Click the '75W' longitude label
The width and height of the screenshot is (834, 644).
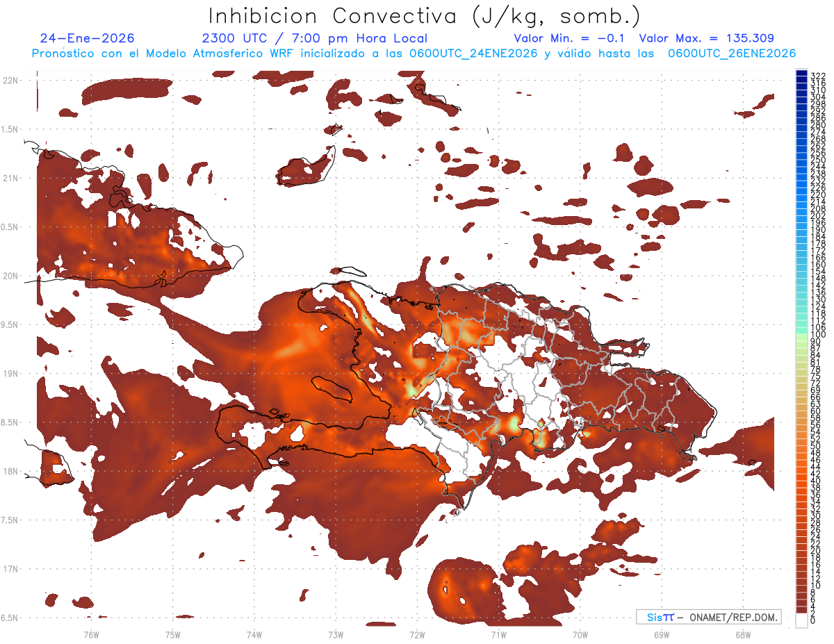pyautogui.click(x=173, y=634)
